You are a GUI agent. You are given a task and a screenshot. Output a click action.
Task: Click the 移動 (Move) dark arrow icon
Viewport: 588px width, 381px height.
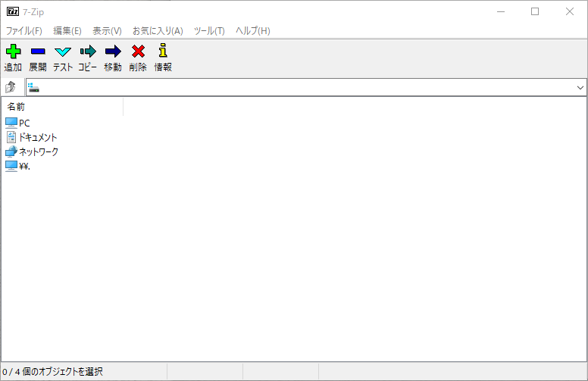coord(113,52)
